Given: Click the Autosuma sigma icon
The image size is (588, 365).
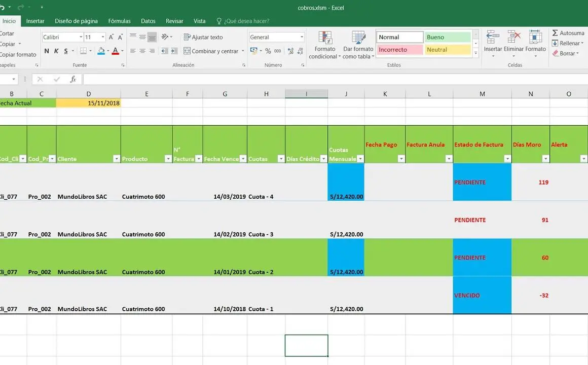Looking at the screenshot, I should coord(555,33).
